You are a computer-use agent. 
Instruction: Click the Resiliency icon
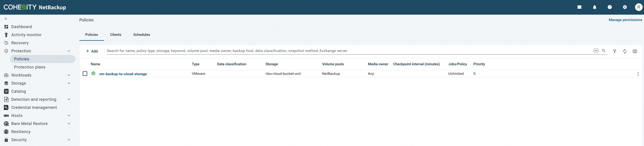[6, 132]
